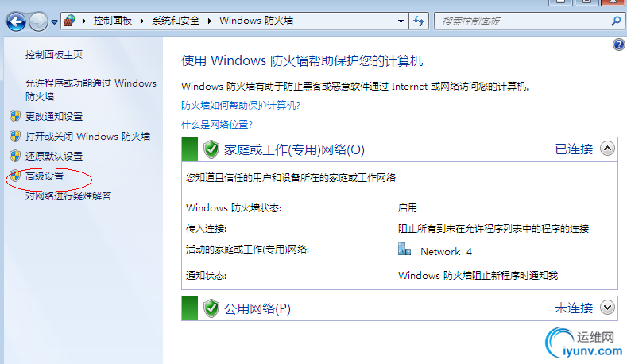Click 已连接 status text

click(574, 149)
